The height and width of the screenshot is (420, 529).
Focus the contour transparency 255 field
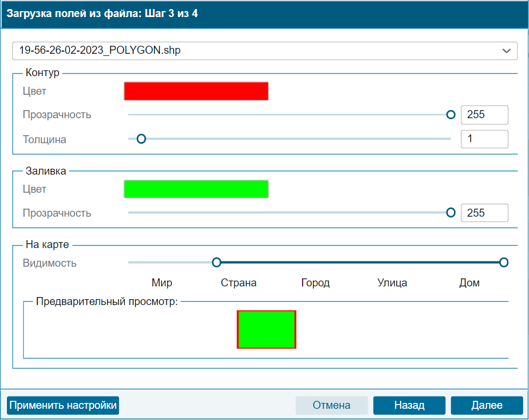[484, 114]
